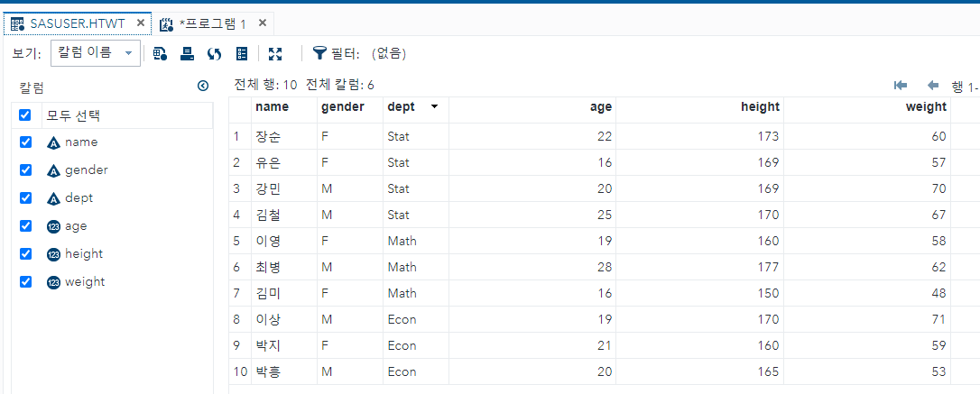Uncheck the weight column checkbox
The image size is (980, 394).
click(25, 281)
